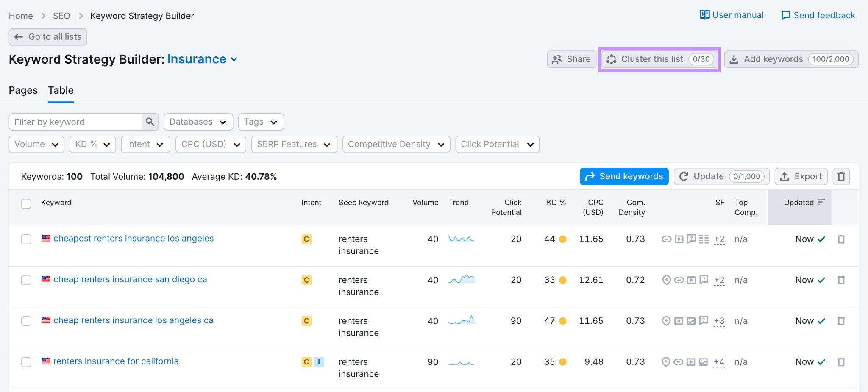Switch to the Pages tab

[23, 90]
